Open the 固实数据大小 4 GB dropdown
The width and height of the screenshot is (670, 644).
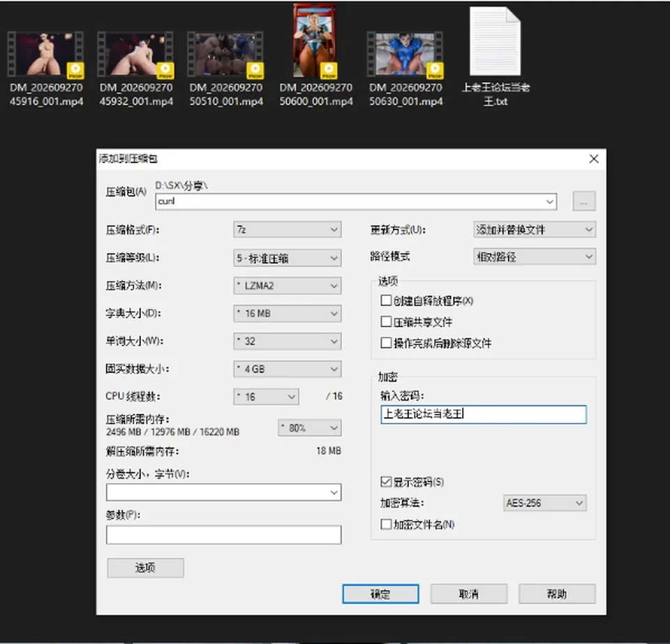[287, 369]
